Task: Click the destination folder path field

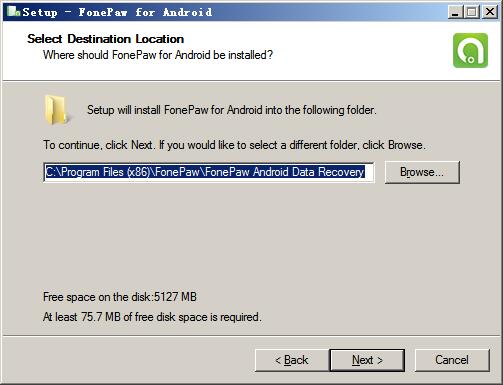Action: point(209,172)
